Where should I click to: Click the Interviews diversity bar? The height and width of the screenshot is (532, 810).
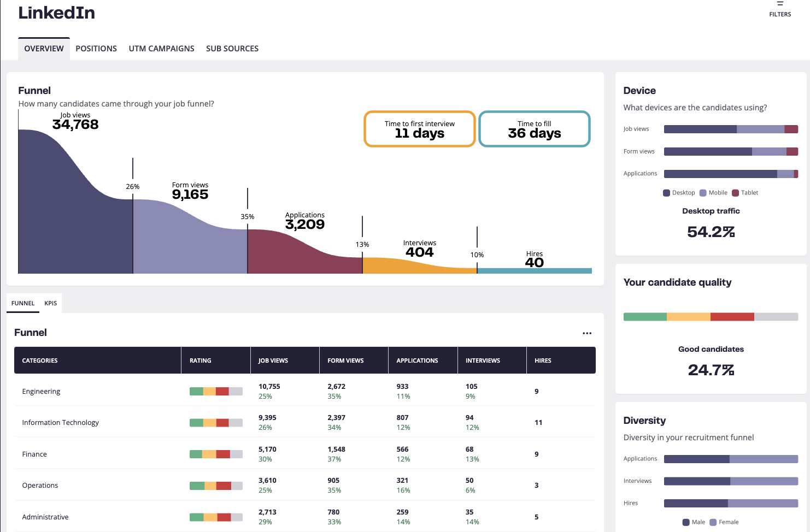(x=731, y=481)
